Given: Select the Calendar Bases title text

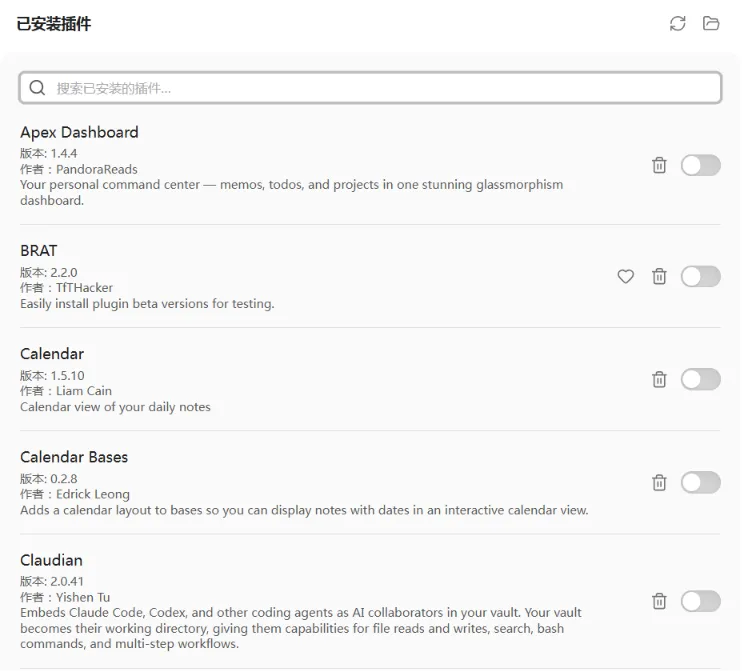Looking at the screenshot, I should pyautogui.click(x=74, y=457).
